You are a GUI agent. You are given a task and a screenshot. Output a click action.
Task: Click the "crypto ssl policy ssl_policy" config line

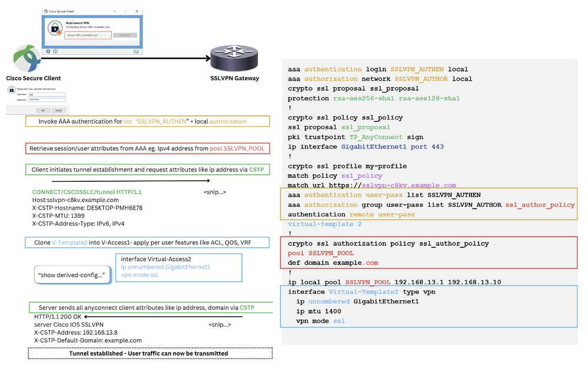tap(345, 118)
